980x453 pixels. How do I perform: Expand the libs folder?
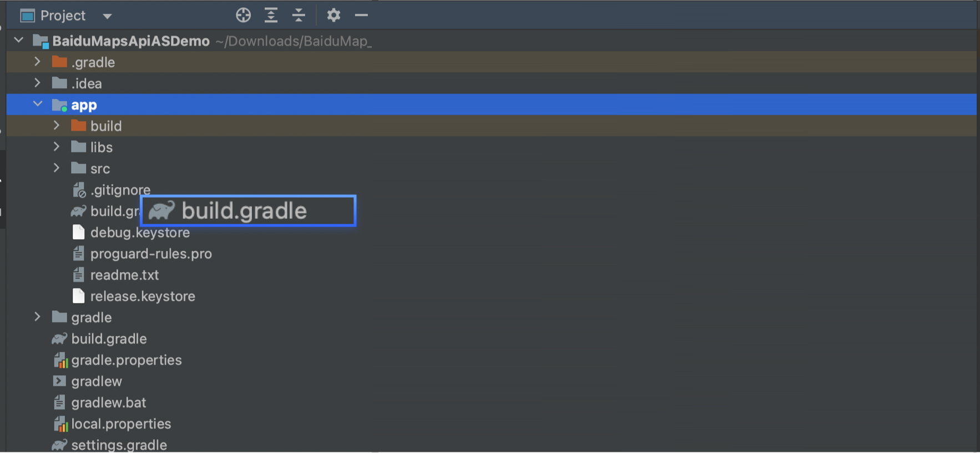(57, 147)
